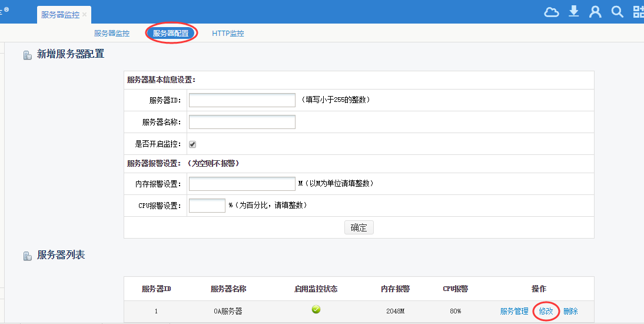The image size is (644, 324).
Task: Select the CPU报警设置 percentage field
Action: click(207, 206)
